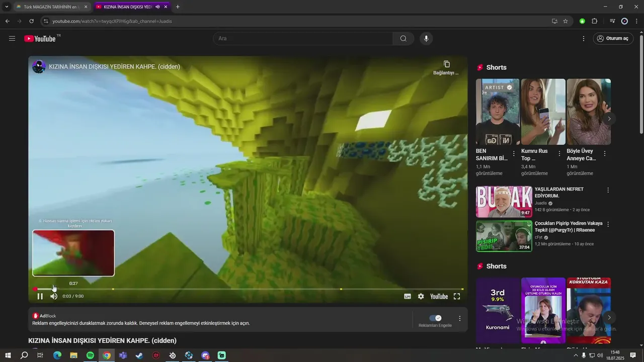Click the Oturum aç sign-in button
The width and height of the screenshot is (644, 362).
pyautogui.click(x=613, y=39)
